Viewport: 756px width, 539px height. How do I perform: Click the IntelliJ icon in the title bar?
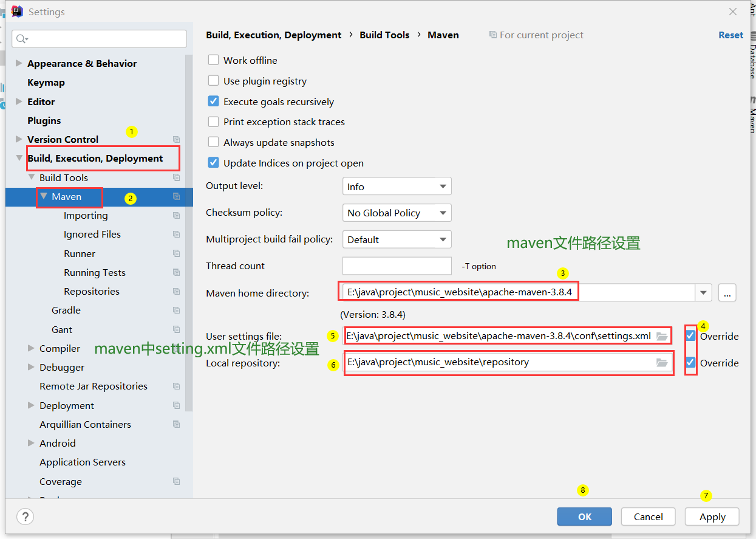tap(18, 12)
